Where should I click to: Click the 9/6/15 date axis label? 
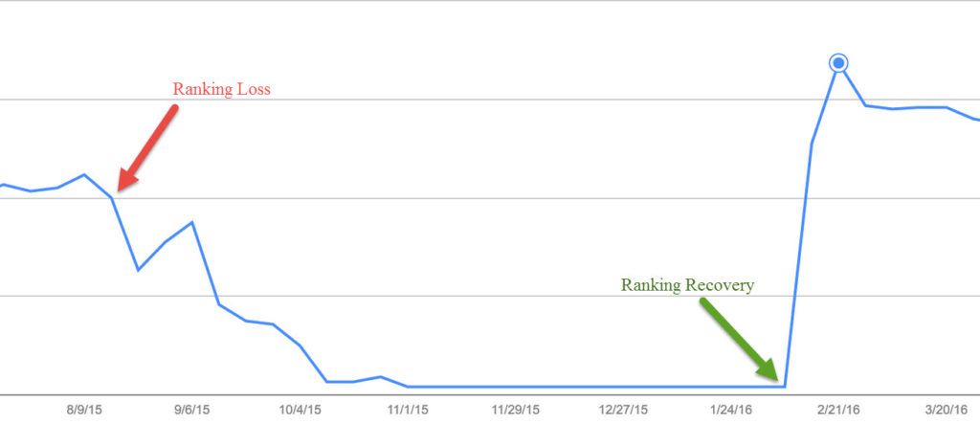[x=191, y=410]
